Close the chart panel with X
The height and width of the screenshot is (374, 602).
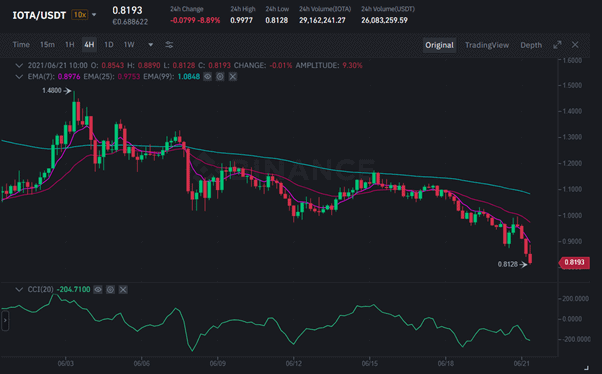coord(575,45)
